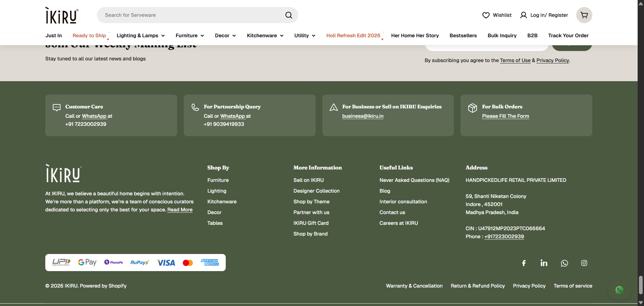Open the shopping cart icon
Screen dimensions: 644x306
[584, 15]
